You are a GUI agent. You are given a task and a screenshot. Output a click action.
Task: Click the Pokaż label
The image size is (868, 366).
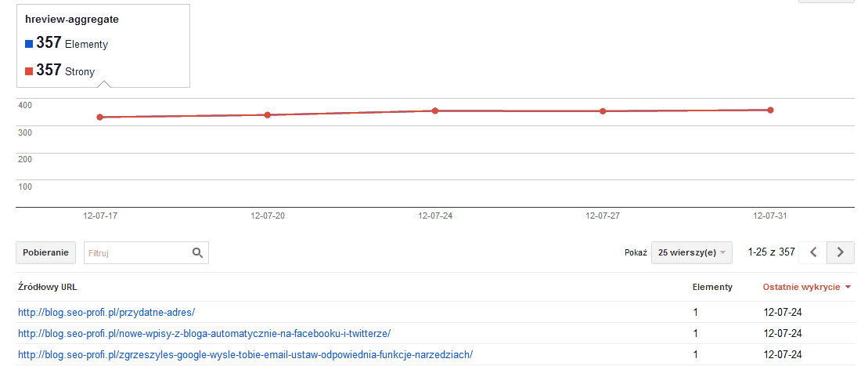coord(636,253)
